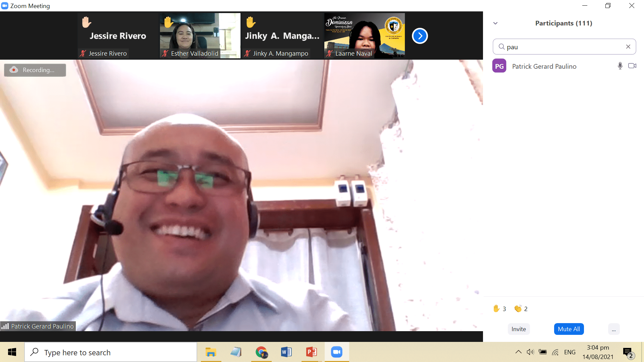Open Word from the taskbar
The image size is (644, 362).
(286, 352)
